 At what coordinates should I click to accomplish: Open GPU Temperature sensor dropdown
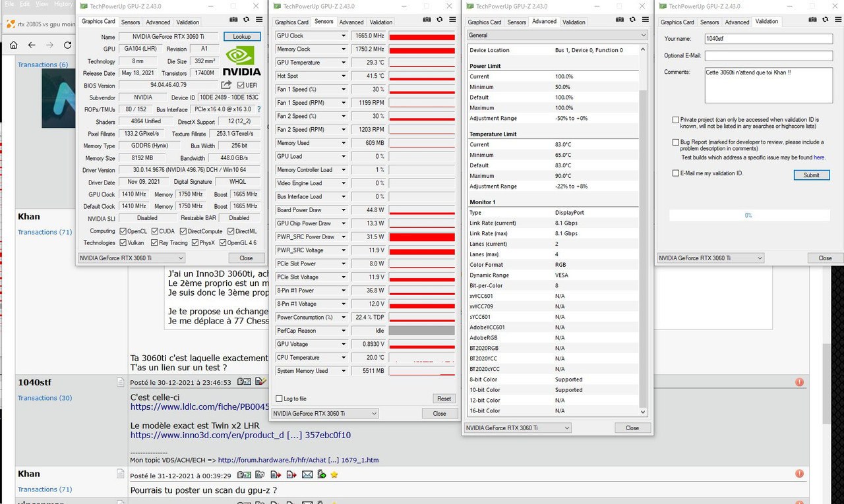[344, 63]
